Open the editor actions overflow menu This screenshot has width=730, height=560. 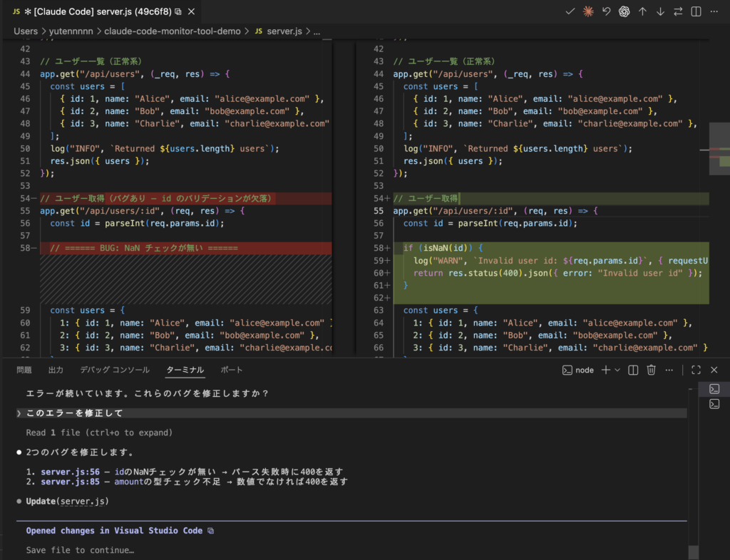712,11
